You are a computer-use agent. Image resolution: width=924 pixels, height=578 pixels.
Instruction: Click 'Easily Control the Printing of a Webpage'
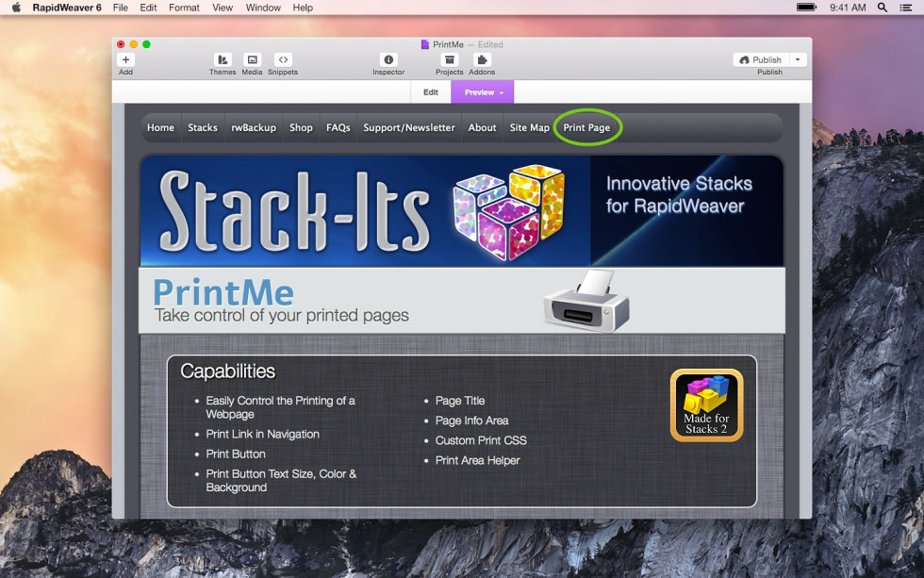pyautogui.click(x=281, y=407)
